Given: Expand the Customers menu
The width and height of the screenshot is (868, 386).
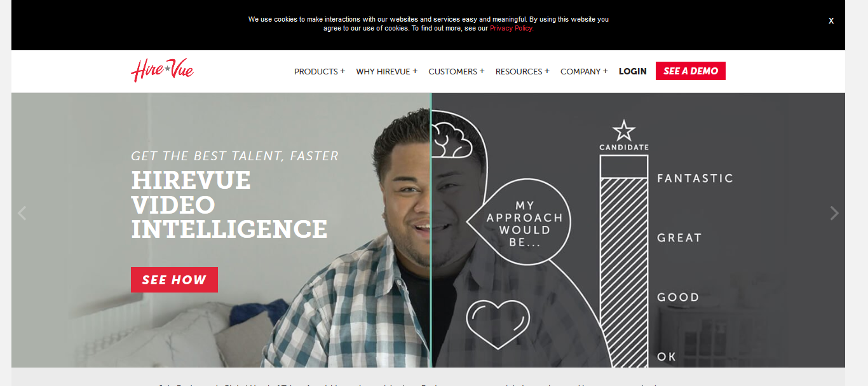Looking at the screenshot, I should 456,71.
